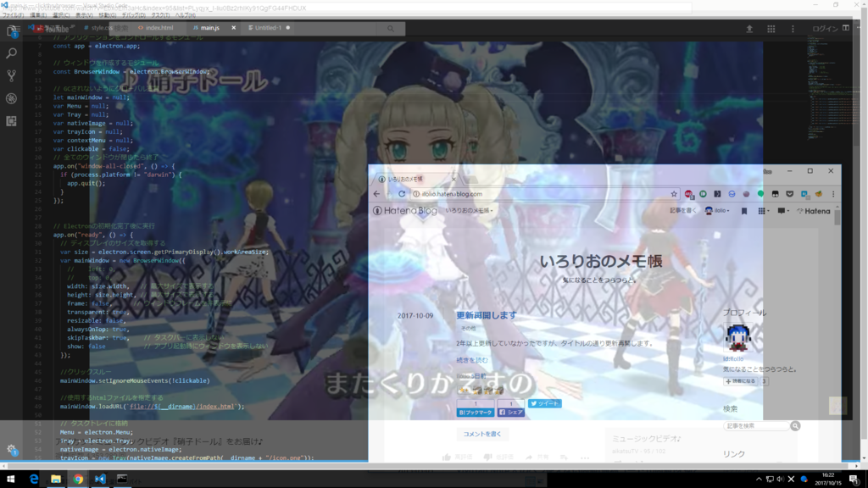Open the Source Control view in VS Code
This screenshot has height=488, width=868.
12,75
